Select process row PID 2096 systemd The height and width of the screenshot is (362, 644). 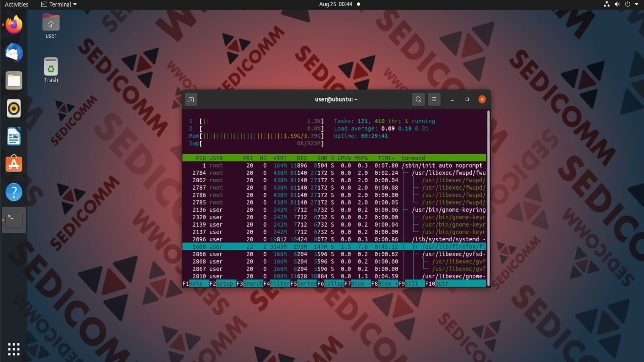pyautogui.click(x=334, y=239)
